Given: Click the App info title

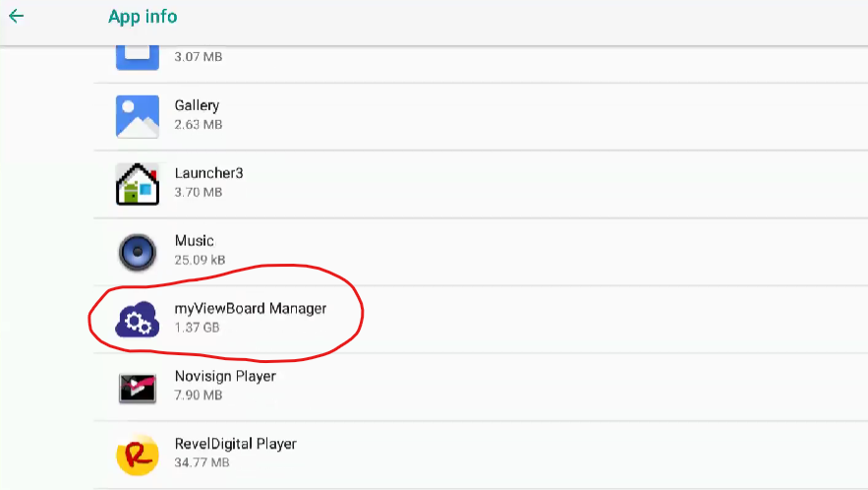Looking at the screenshot, I should [143, 17].
